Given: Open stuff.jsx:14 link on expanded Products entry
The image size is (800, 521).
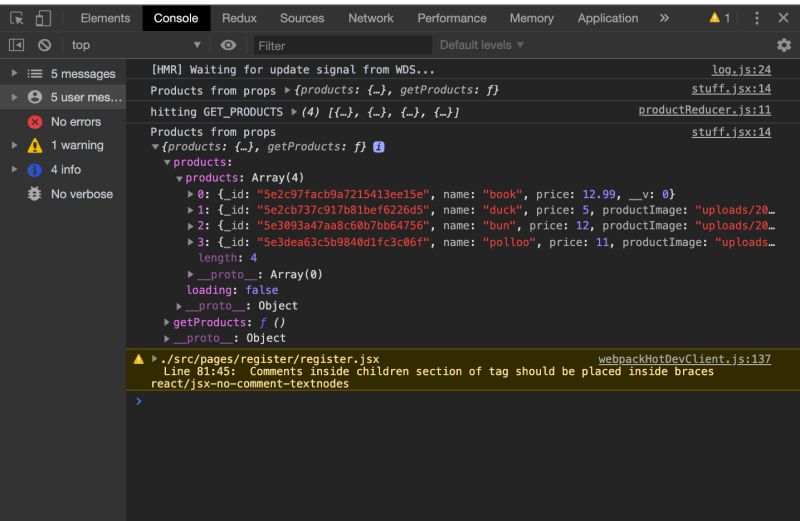Looking at the screenshot, I should [x=731, y=132].
